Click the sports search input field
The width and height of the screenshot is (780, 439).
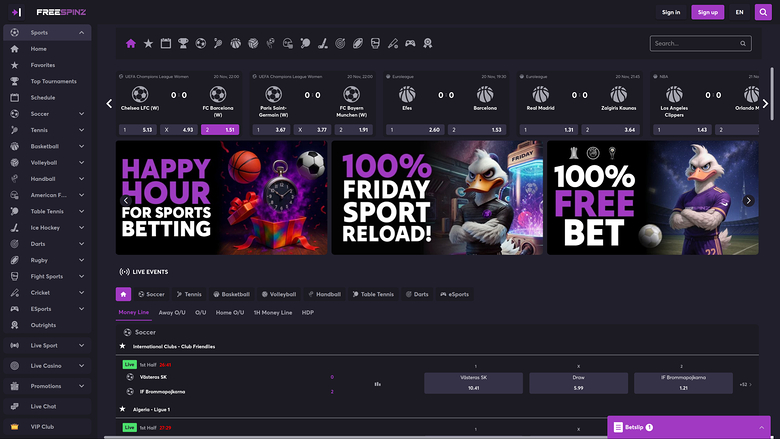[x=700, y=44]
